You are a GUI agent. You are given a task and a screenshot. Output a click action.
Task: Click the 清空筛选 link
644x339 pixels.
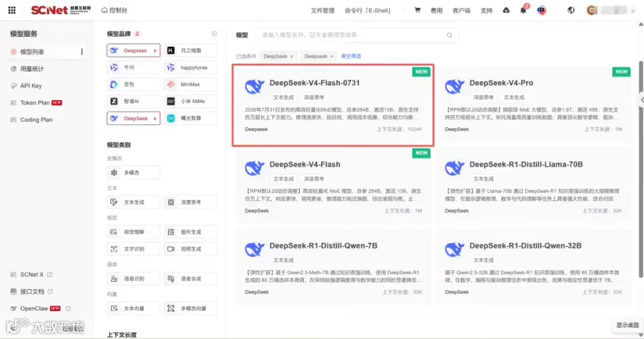click(351, 56)
